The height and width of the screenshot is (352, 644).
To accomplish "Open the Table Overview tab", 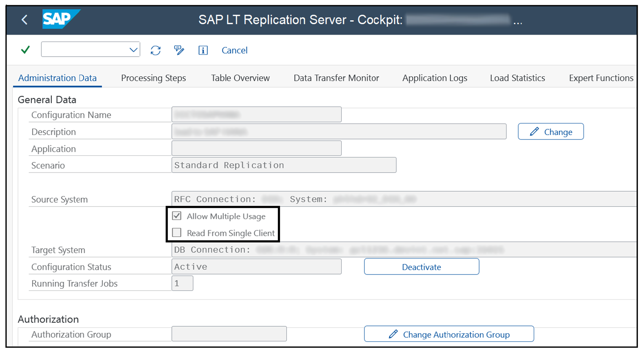I will [x=240, y=78].
